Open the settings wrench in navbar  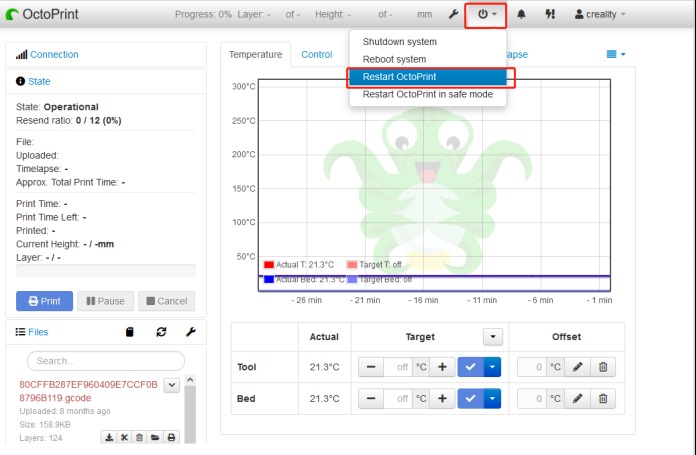453,14
